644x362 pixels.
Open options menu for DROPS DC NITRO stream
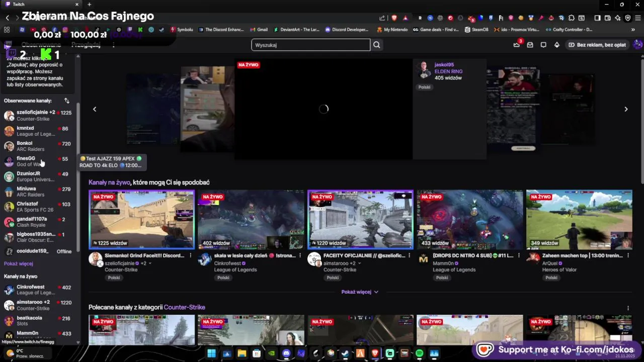[519, 255]
